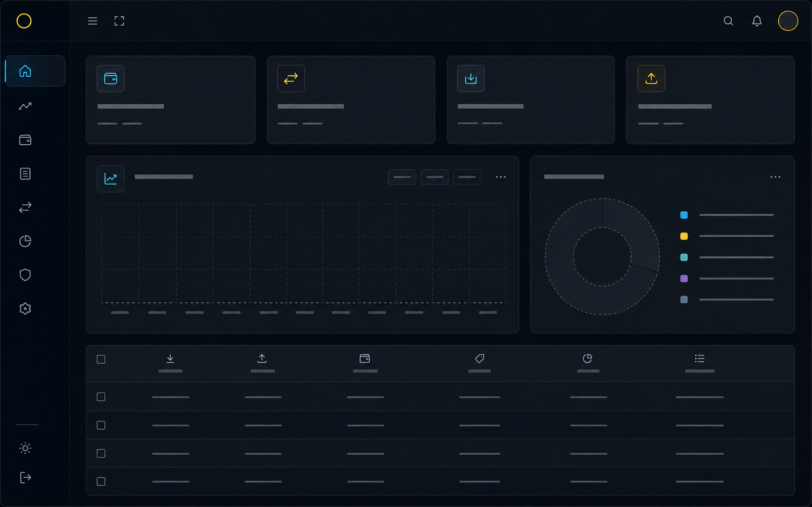
Task: Click the yellow circle logo
Action: 24,21
